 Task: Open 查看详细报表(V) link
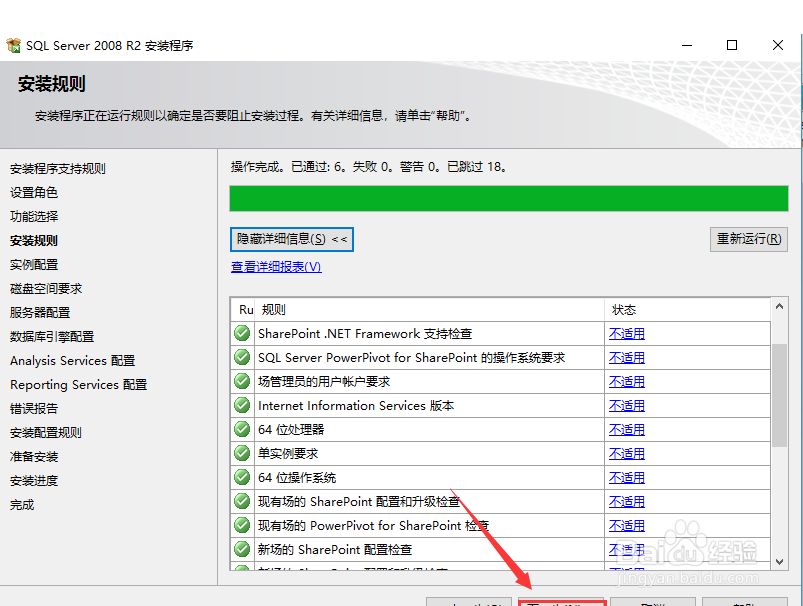(276, 267)
